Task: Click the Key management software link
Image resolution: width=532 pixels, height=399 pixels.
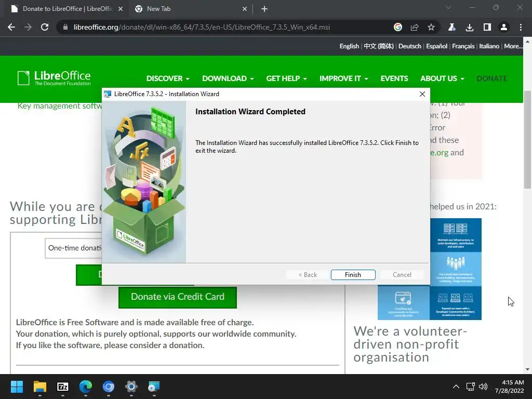Action: click(x=60, y=106)
